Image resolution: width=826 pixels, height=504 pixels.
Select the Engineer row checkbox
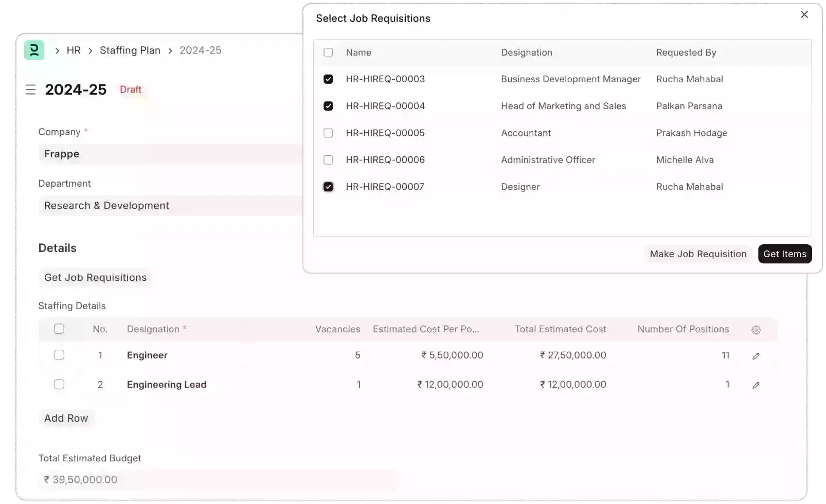coord(59,355)
